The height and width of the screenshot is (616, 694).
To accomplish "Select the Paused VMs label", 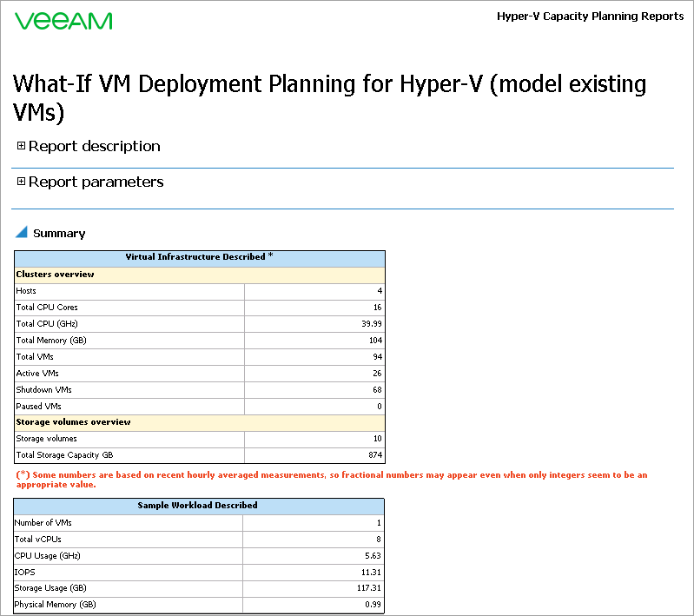I will (x=38, y=406).
